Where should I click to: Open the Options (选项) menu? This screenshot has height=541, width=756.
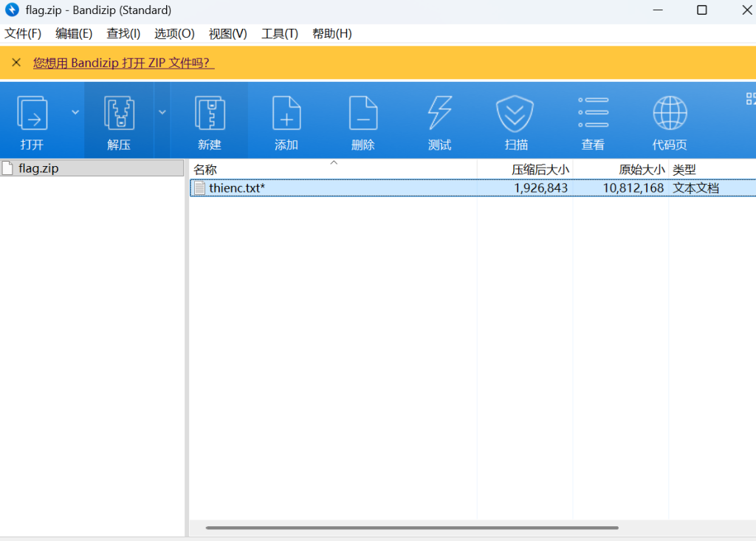coord(174,34)
